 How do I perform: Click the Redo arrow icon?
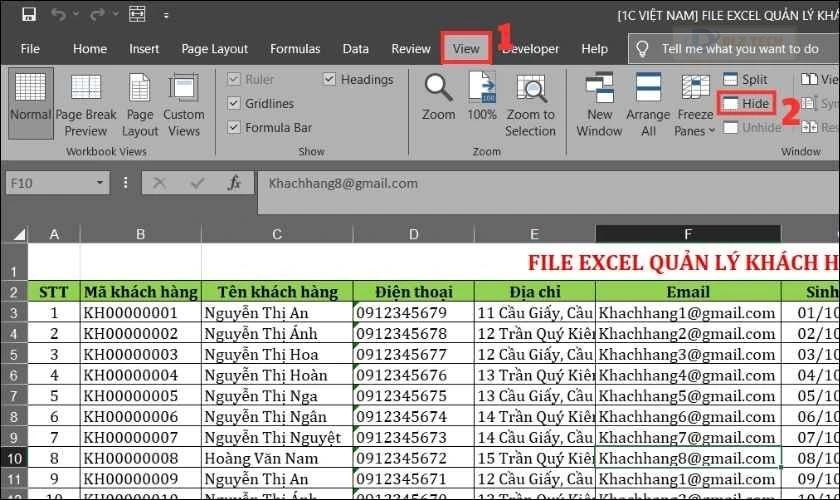coord(97,14)
